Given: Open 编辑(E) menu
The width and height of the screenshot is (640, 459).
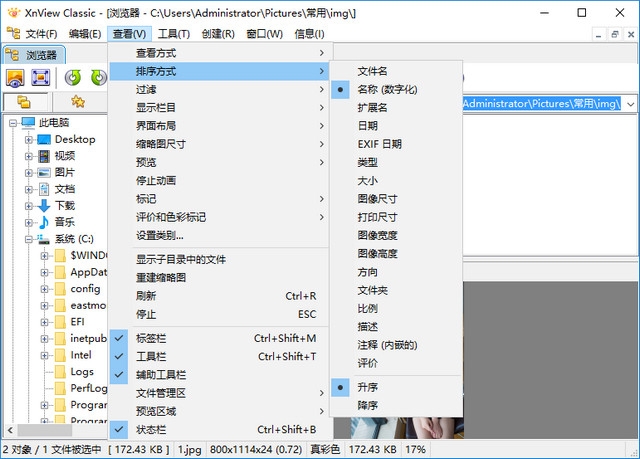Looking at the screenshot, I should pos(85,33).
